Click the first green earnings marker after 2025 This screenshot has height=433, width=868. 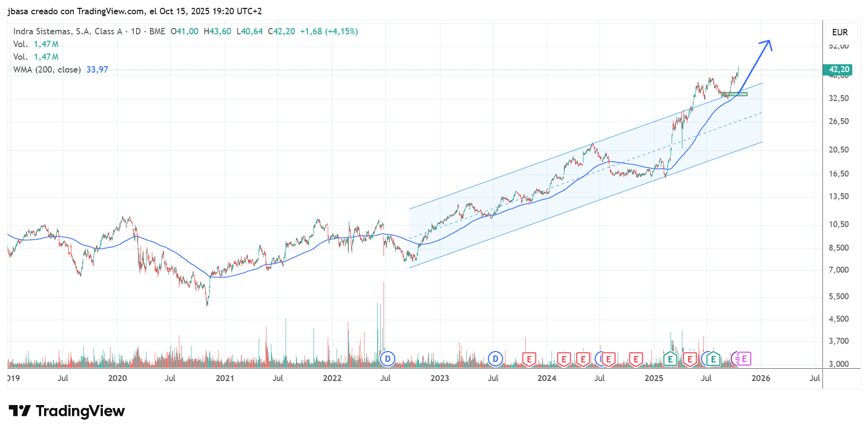tap(670, 359)
